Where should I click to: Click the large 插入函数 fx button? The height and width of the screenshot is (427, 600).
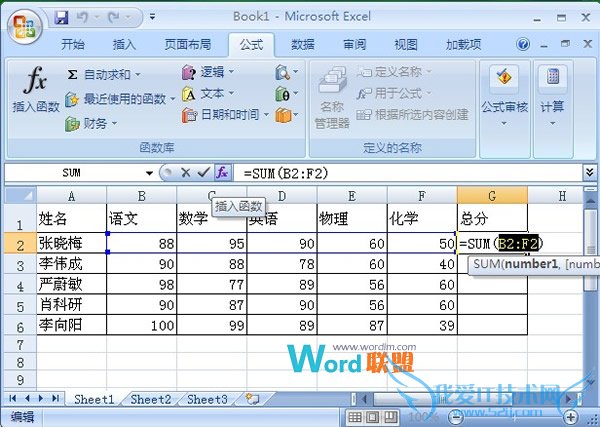coord(36,89)
